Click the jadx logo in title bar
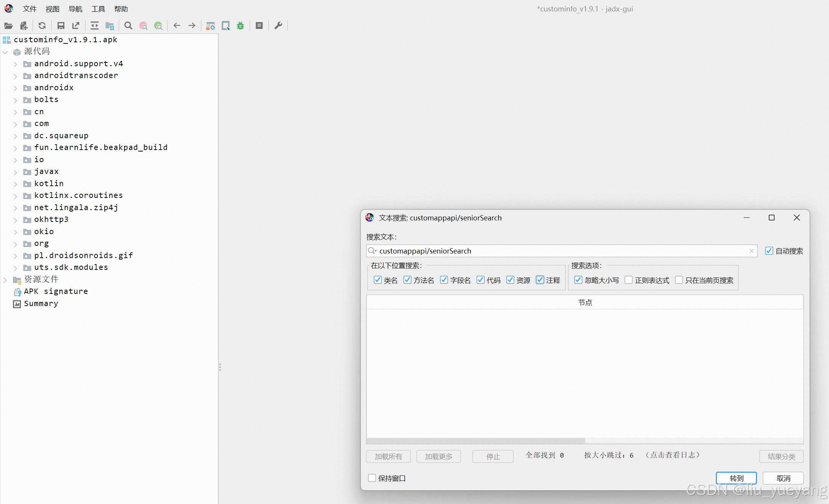This screenshot has width=829, height=504. pyautogui.click(x=8, y=8)
